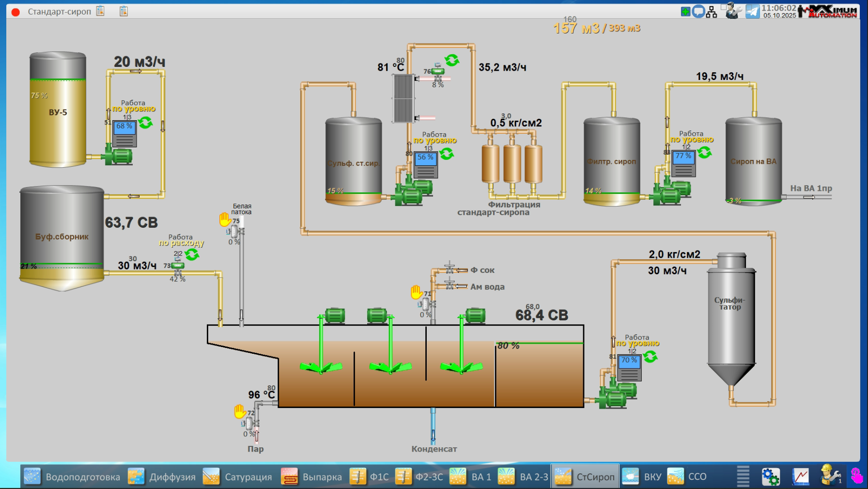The width and height of the screenshot is (868, 489).
Task: Click the green plus icon in header
Action: (x=685, y=12)
